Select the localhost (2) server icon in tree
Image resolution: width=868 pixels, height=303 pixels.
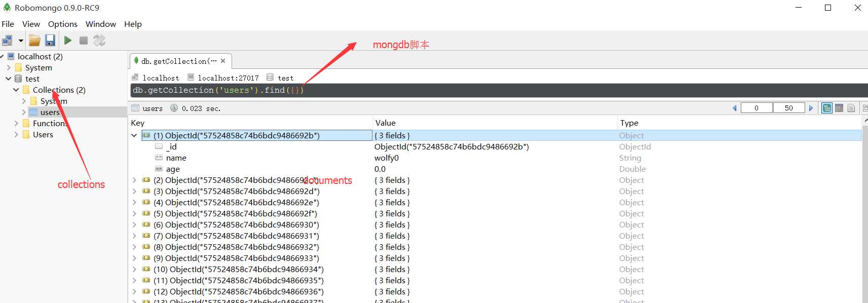[11, 56]
